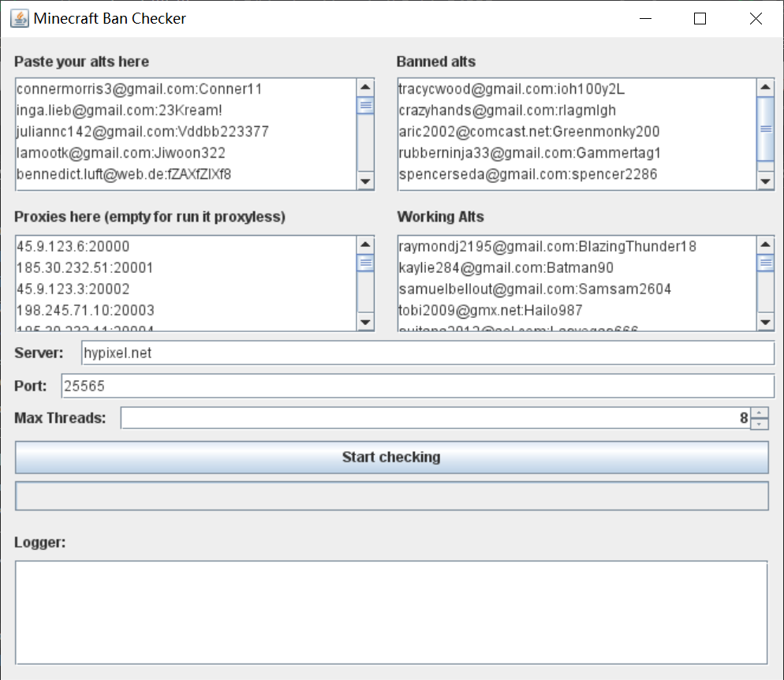The width and height of the screenshot is (784, 680).
Task: Click the Java icon in title bar
Action: pos(19,18)
